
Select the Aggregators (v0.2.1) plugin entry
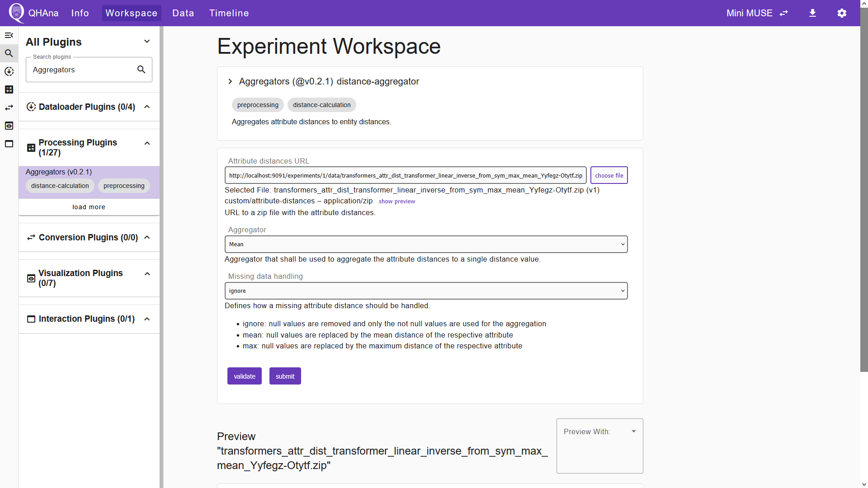click(x=89, y=182)
